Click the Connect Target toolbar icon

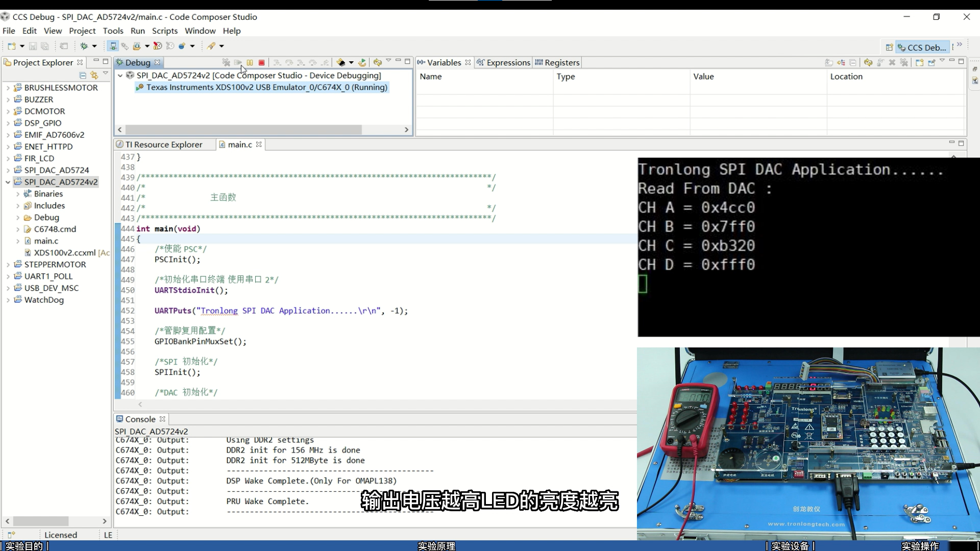113,46
